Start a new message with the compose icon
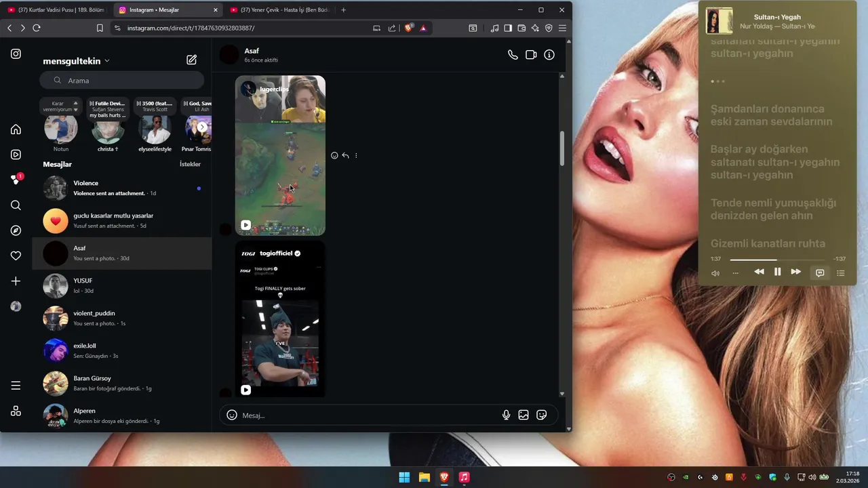 coord(192,60)
